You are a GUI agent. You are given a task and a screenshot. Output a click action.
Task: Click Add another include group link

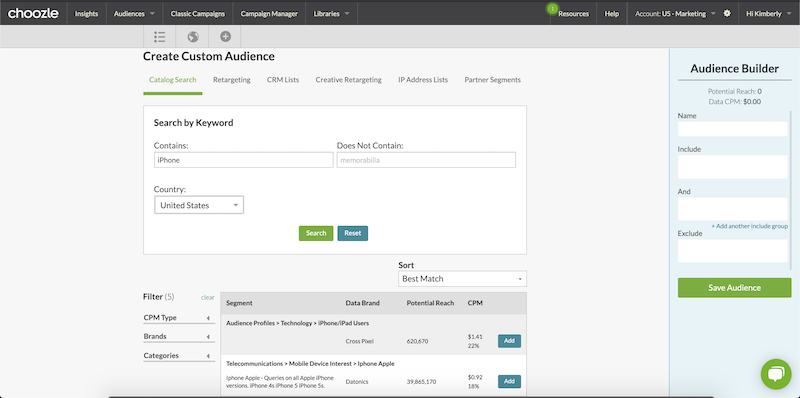(x=749, y=226)
